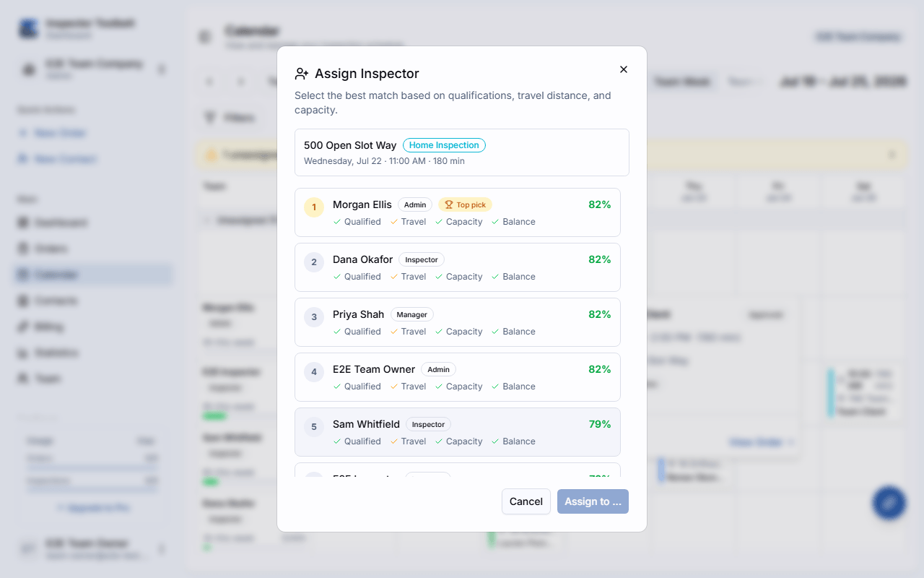This screenshot has height=578, width=924.
Task: Click the Qualified check in Morgan Ellis's card
Action: click(x=357, y=222)
